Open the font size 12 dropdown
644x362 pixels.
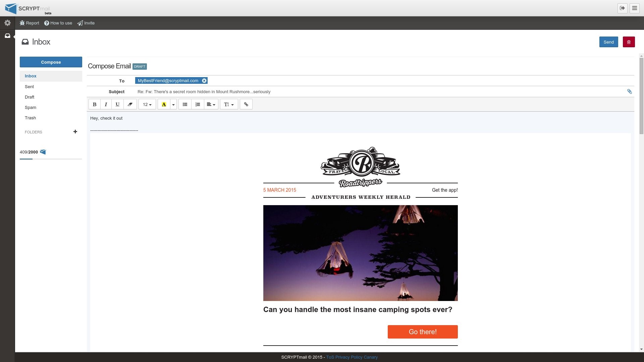(x=147, y=104)
